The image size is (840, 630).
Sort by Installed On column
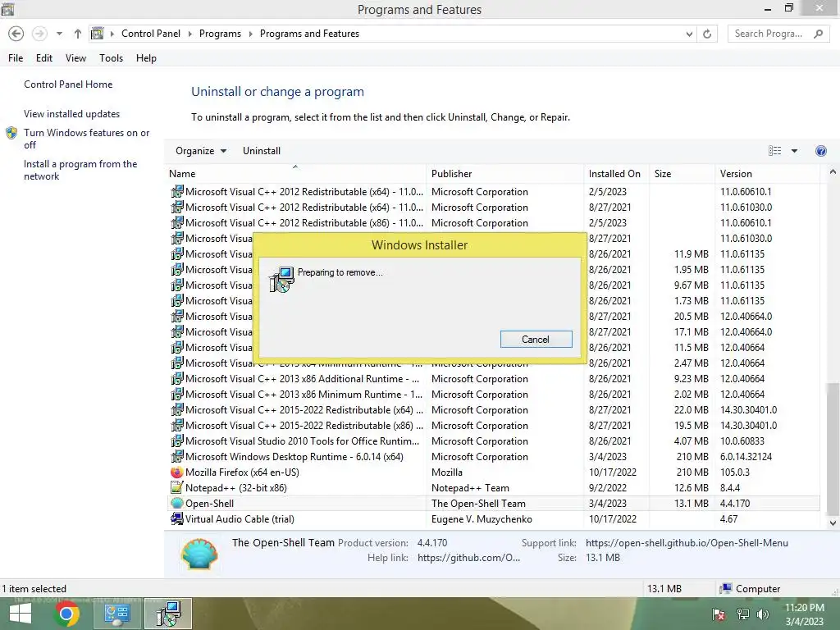(617, 174)
